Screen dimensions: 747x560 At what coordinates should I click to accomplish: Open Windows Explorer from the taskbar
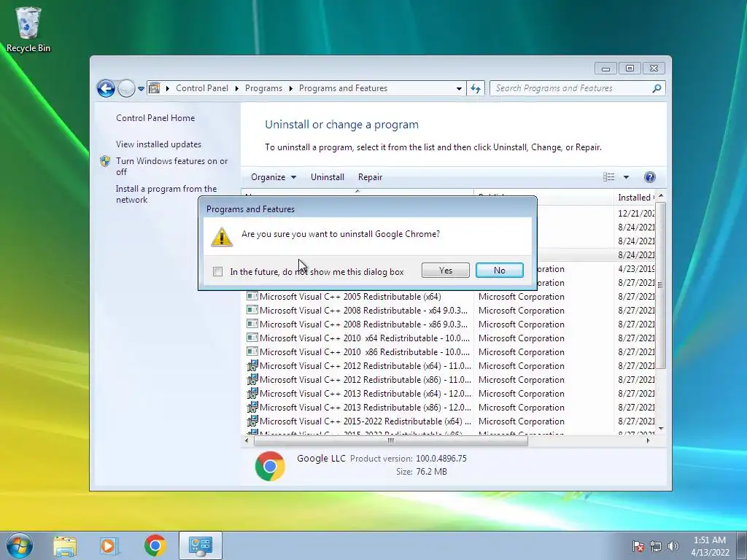point(65,545)
